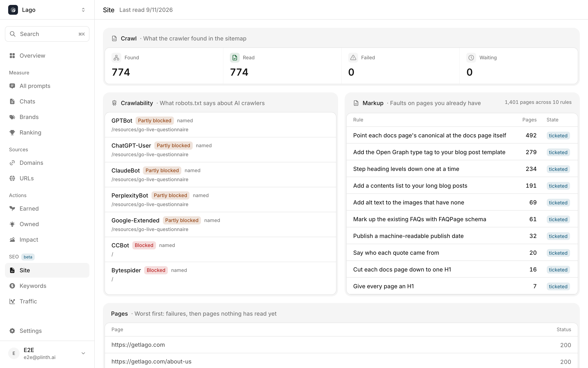This screenshot has height=368, width=588.
Task: Click the Crawl section file icon
Action: (x=114, y=38)
